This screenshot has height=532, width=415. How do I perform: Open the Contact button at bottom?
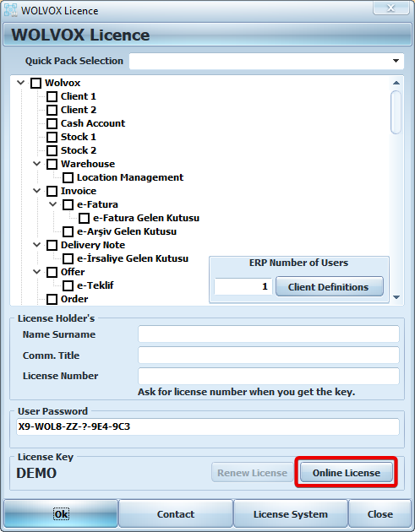coord(176,514)
